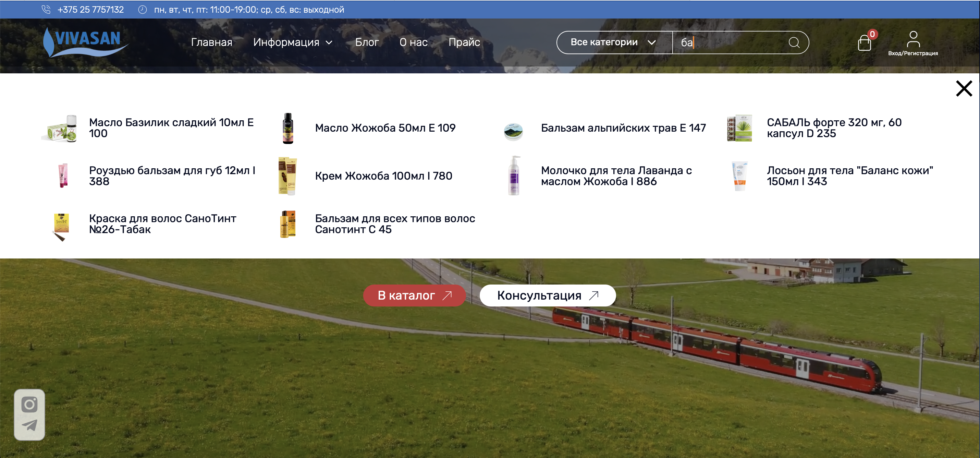Close the search results panel

[x=964, y=89]
